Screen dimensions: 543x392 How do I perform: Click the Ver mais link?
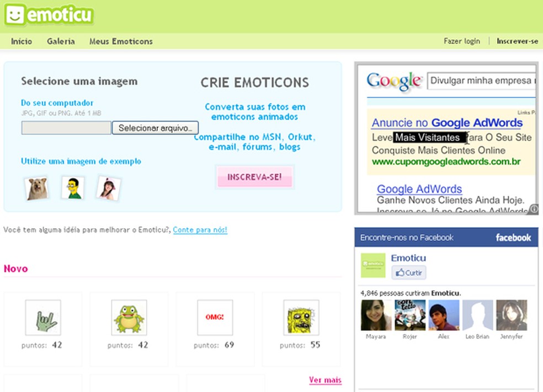[325, 380]
